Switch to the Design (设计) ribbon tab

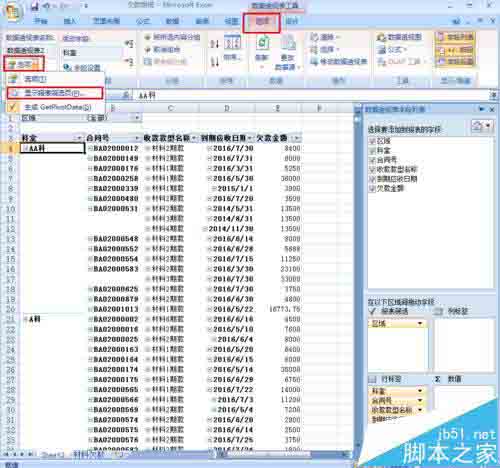292,21
